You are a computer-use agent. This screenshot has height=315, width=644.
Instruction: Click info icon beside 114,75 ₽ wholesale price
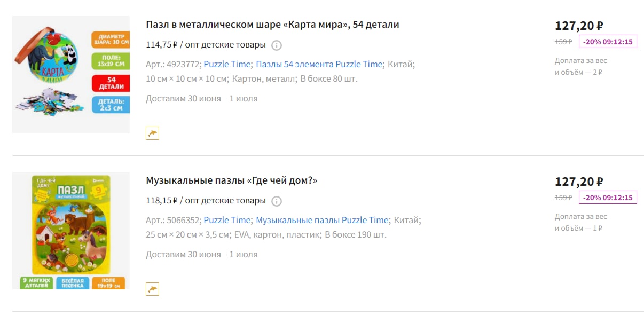[276, 45]
